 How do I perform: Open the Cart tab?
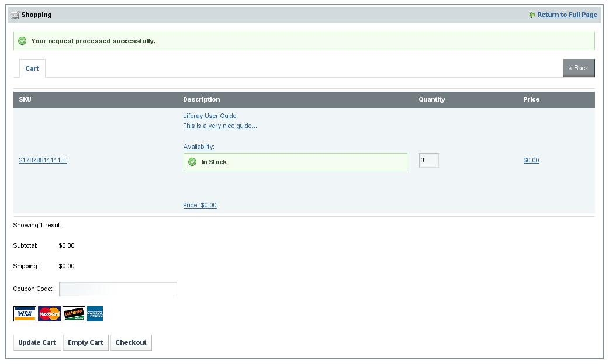[32, 68]
